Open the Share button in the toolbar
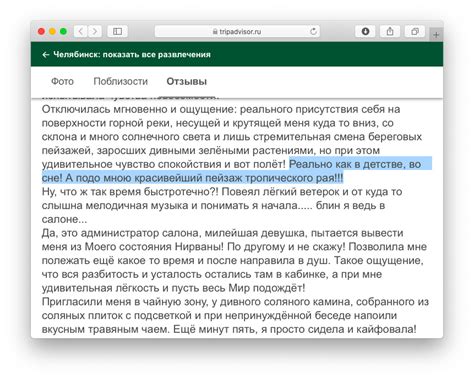This screenshot has height=379, width=474. click(390, 31)
